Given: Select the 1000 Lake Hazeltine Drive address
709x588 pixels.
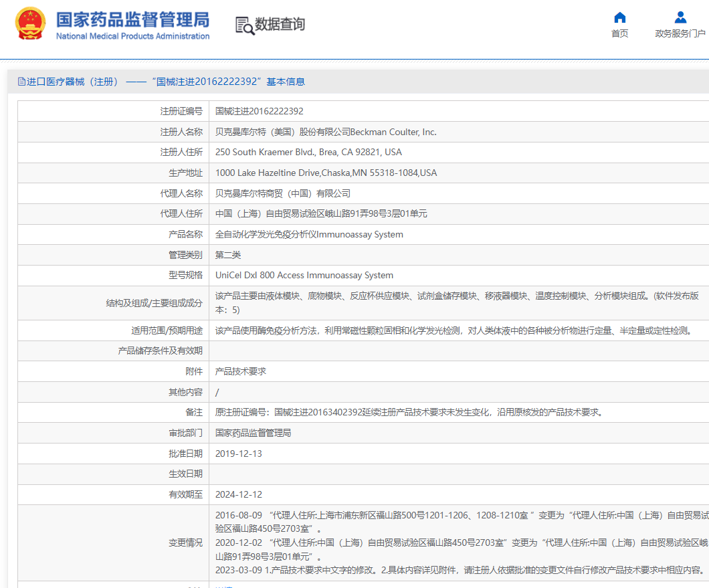Looking at the screenshot, I should click(326, 173).
